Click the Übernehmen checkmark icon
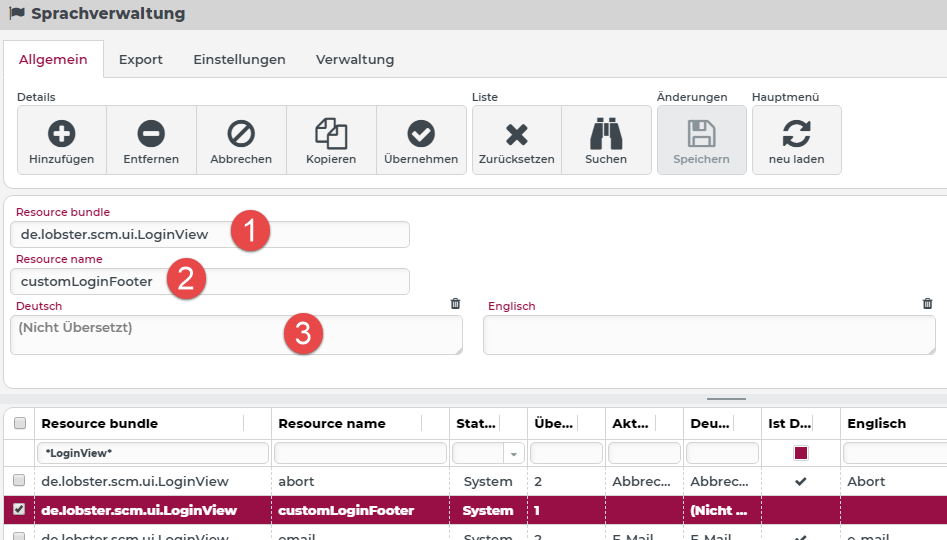947x540 pixels. (421, 133)
